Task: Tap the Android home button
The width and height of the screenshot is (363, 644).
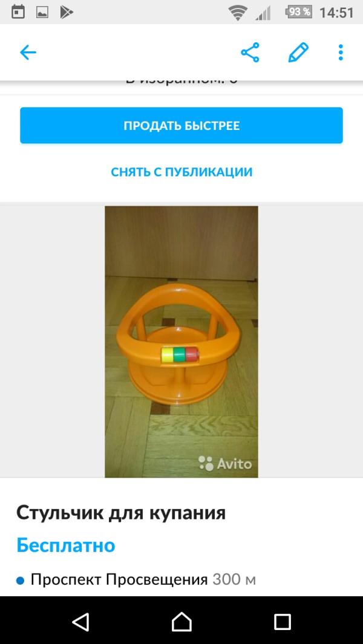Action: click(181, 622)
